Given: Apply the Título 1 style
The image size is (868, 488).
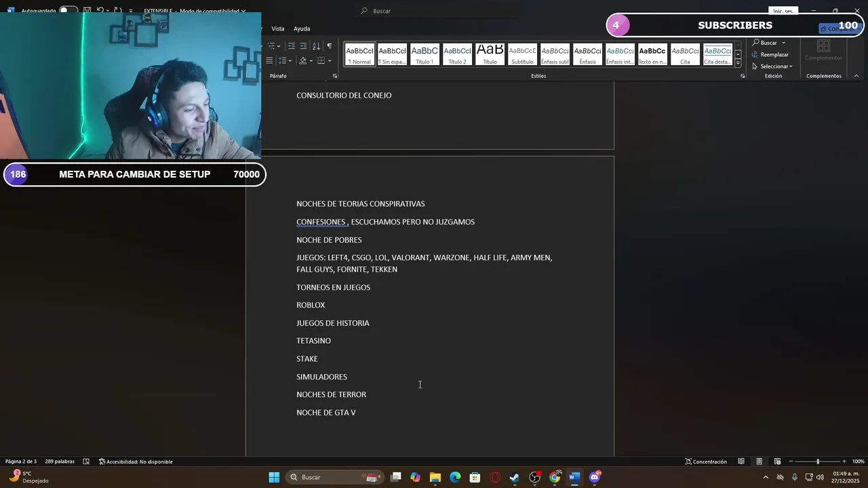Looking at the screenshot, I should pyautogui.click(x=425, y=54).
